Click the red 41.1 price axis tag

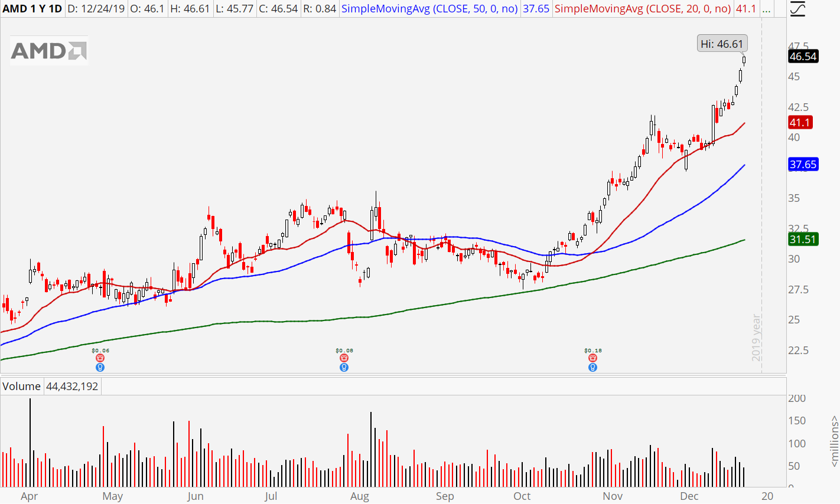pyautogui.click(x=800, y=123)
